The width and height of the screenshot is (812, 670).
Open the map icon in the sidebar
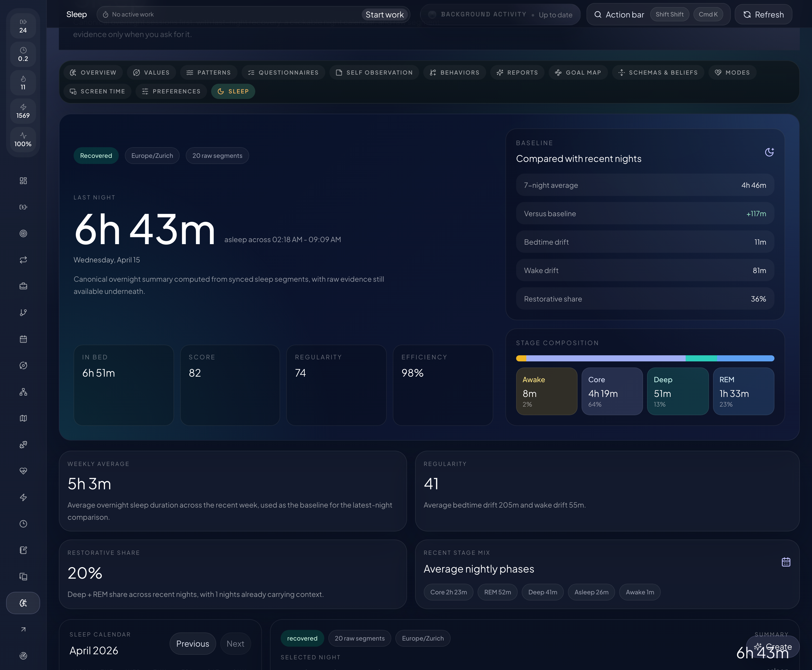(23, 418)
